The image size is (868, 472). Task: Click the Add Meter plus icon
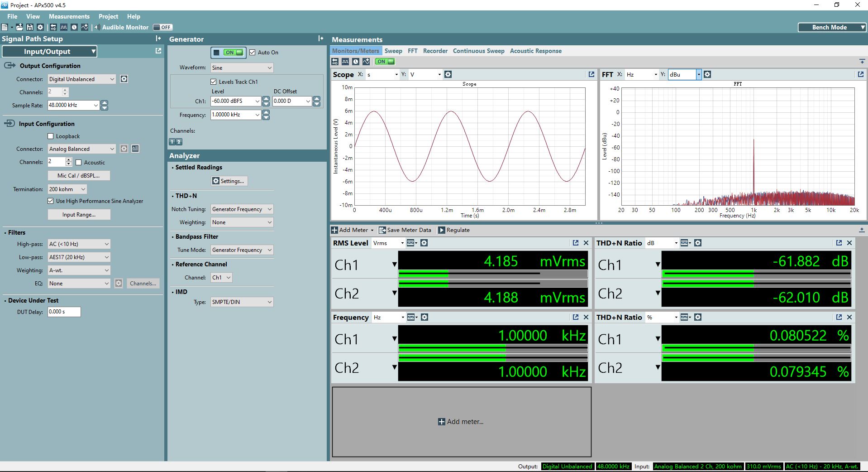coord(334,230)
